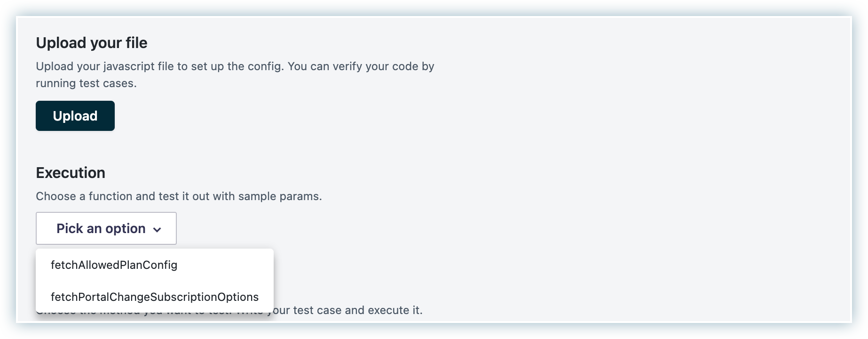Choose fetchPortalChangeSubscriptionOptions option
The width and height of the screenshot is (868, 339).
(154, 297)
